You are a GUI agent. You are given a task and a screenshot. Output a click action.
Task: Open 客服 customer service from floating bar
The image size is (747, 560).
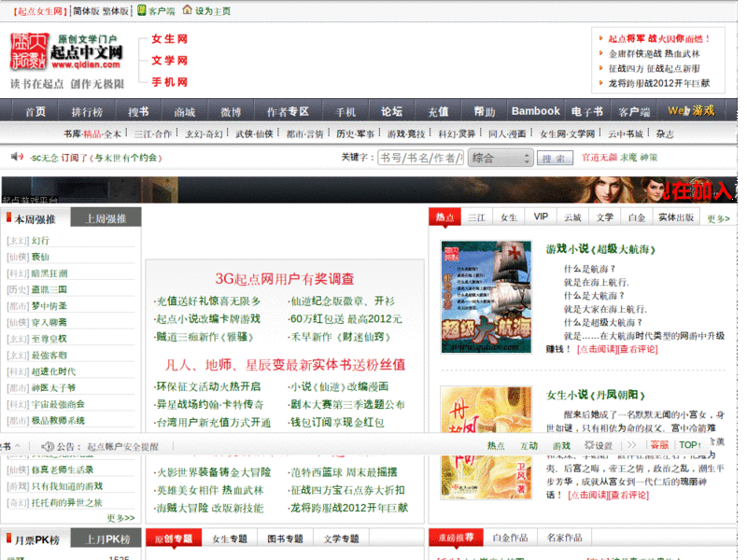pos(661,446)
